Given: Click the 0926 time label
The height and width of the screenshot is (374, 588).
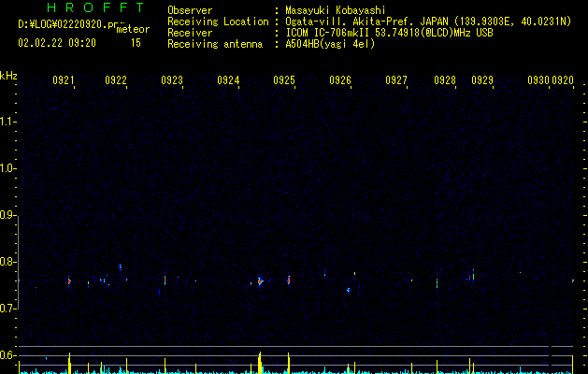Looking at the screenshot, I should pyautogui.click(x=340, y=79).
